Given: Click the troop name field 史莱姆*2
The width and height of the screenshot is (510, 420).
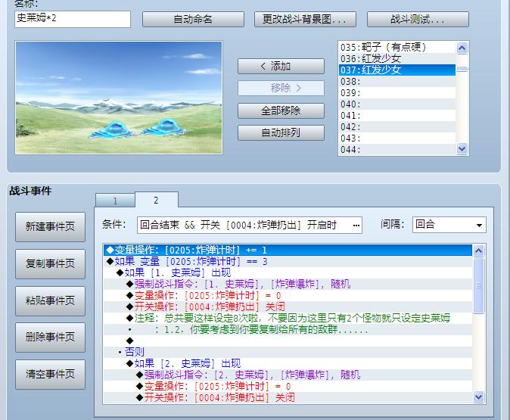Looking at the screenshot, I should coord(73,19).
